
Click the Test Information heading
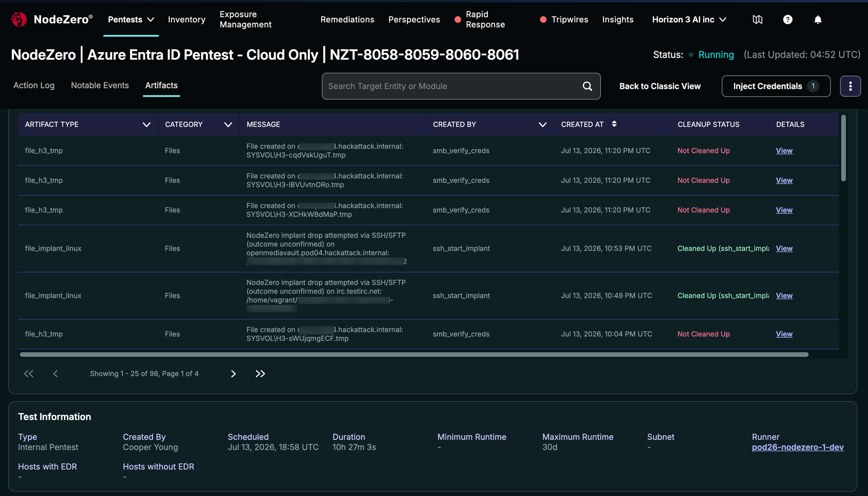coord(54,417)
